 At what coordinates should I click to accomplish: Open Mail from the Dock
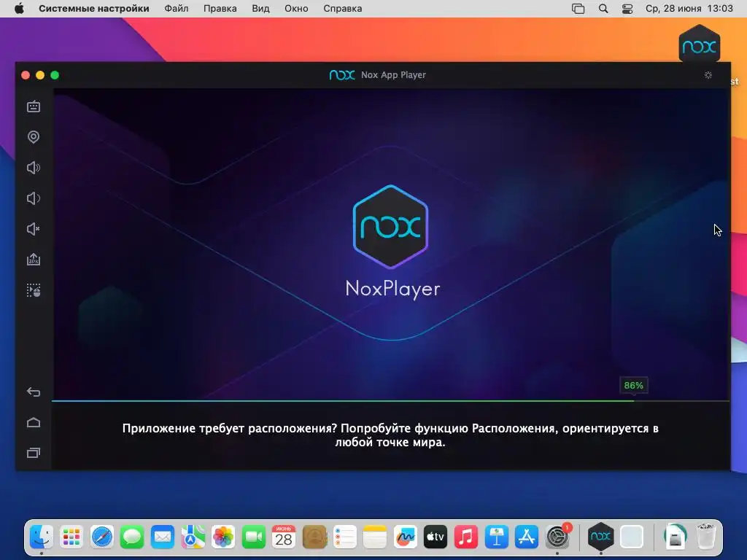pos(163,537)
